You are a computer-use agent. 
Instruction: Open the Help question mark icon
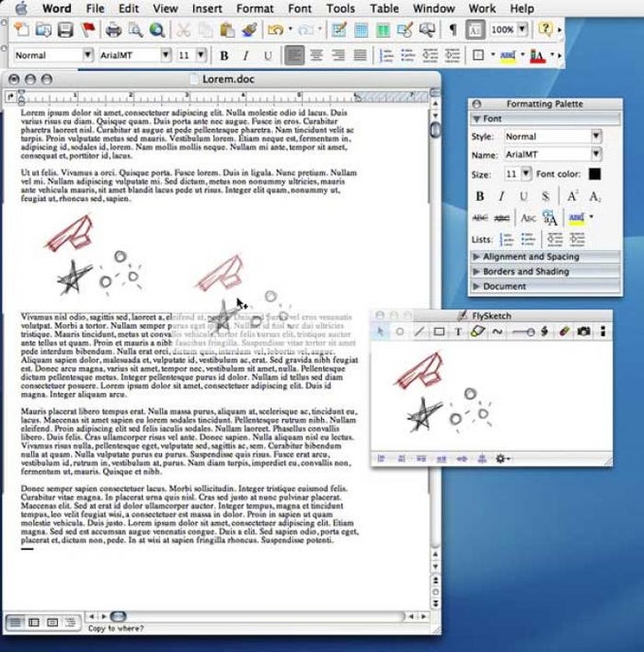pos(546,29)
